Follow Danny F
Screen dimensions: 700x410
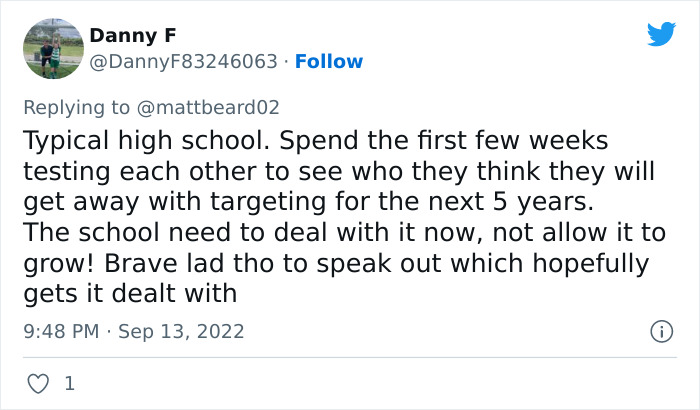click(330, 62)
